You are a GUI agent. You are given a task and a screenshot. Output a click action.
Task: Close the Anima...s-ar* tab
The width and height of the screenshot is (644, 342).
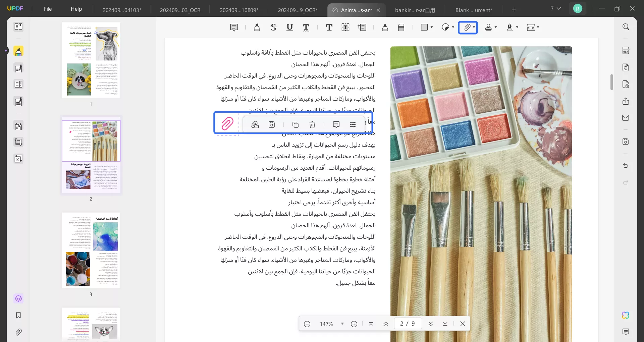click(378, 10)
